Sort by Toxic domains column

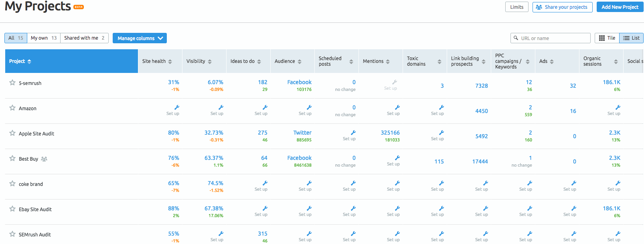(x=439, y=61)
